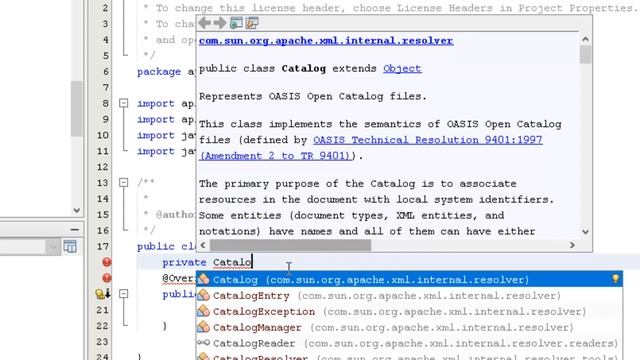The image size is (640, 360).
Task: Select CatalogReader completion suggestion
Action: [409, 343]
